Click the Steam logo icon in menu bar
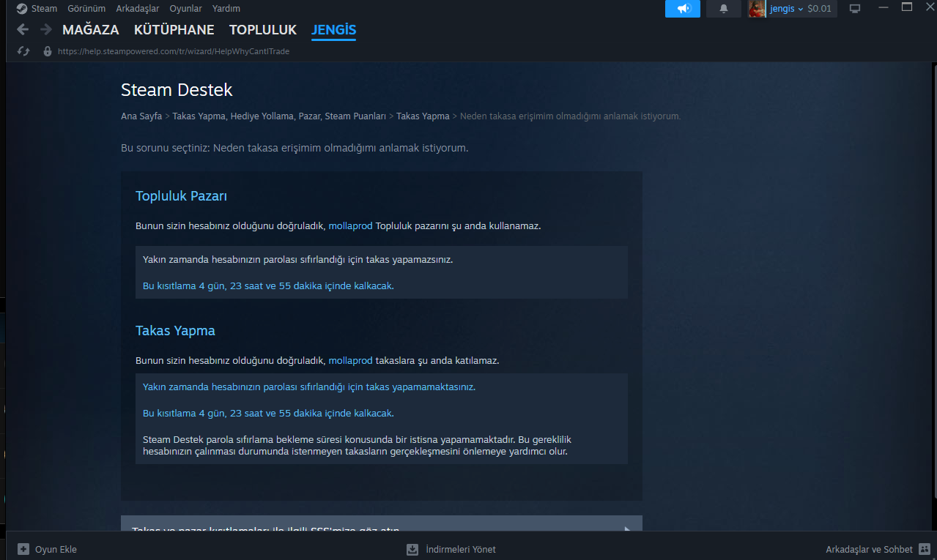Viewport: 937px width, 560px height. click(22, 9)
